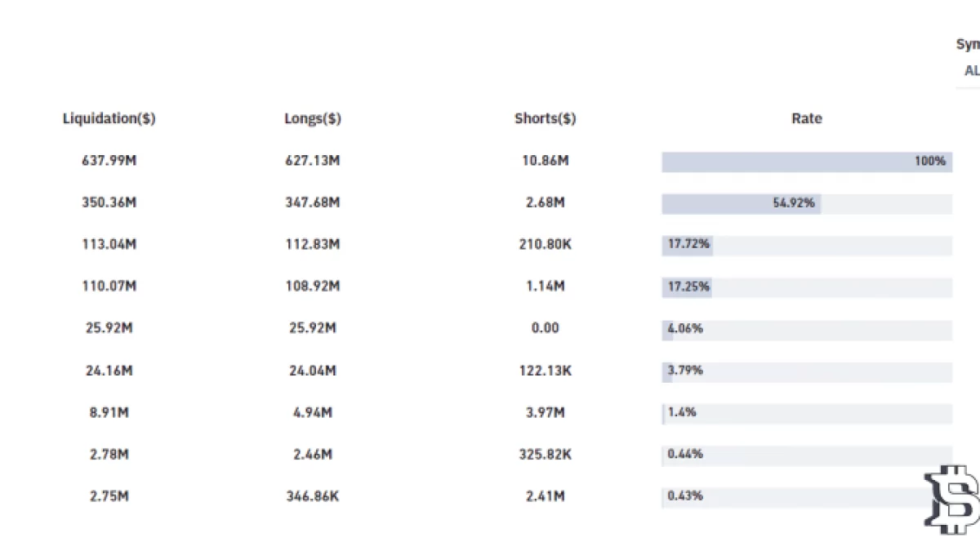The width and height of the screenshot is (980, 551).
Task: Click the 2.41M shorts value
Action: [545, 495]
